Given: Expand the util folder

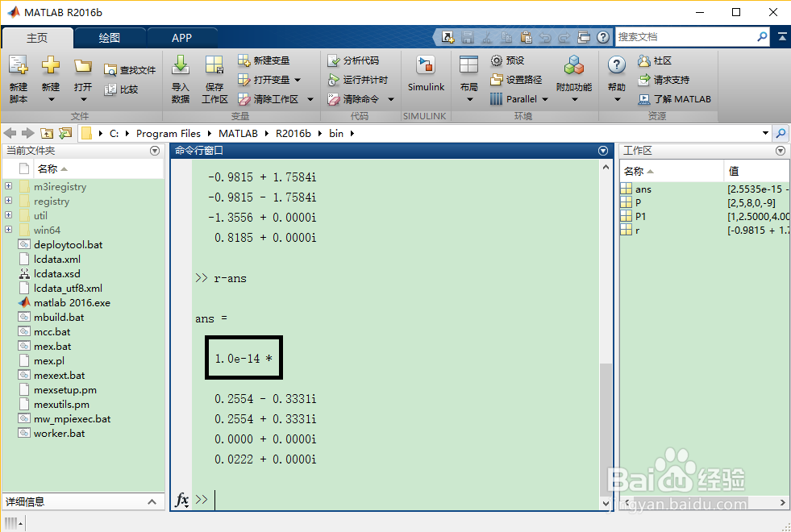Looking at the screenshot, I should tap(9, 215).
